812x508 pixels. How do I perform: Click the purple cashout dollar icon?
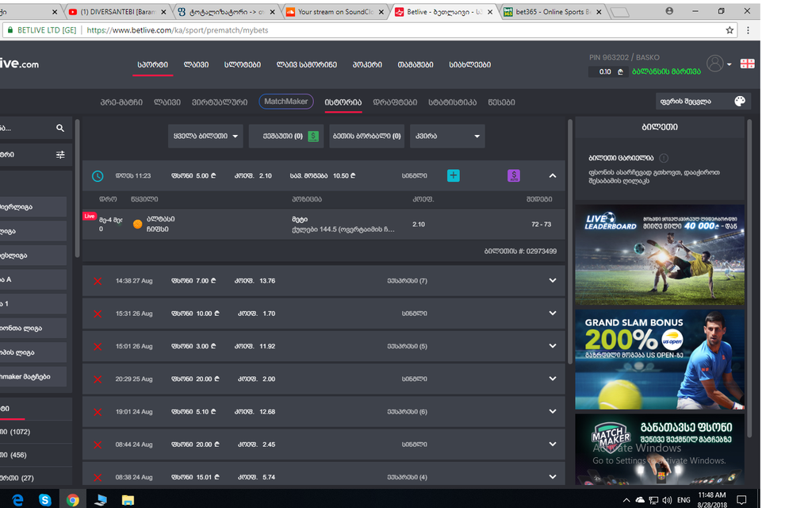coord(514,175)
